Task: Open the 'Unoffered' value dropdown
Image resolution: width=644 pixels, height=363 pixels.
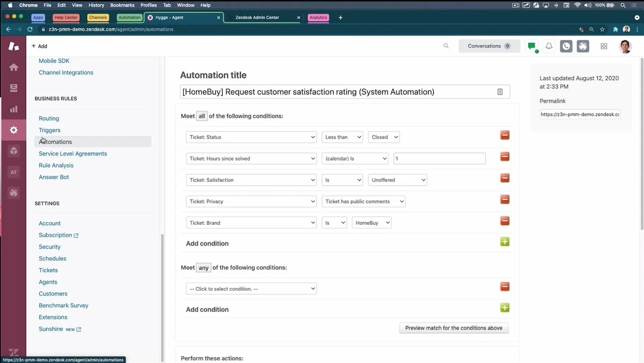Action: pos(398,180)
